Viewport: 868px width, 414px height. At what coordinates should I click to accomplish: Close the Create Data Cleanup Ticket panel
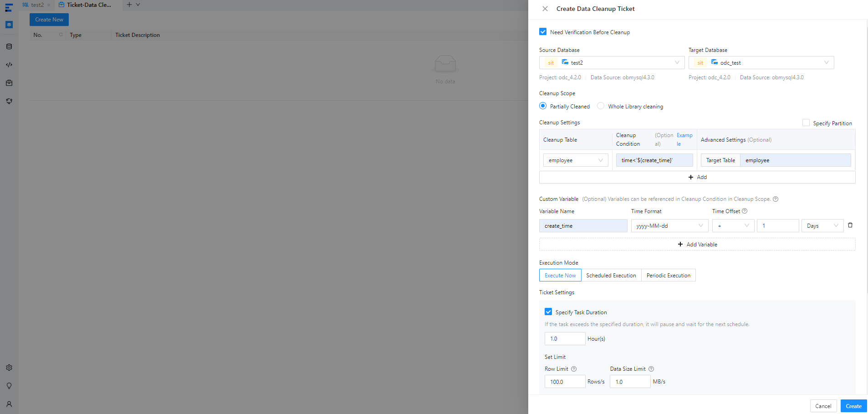click(x=545, y=9)
